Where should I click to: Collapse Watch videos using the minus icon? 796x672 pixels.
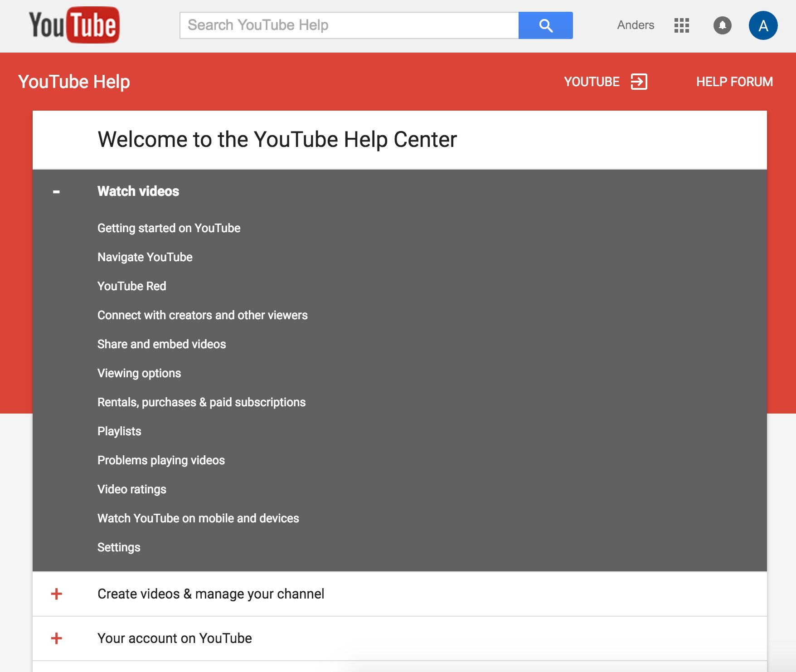pos(56,192)
